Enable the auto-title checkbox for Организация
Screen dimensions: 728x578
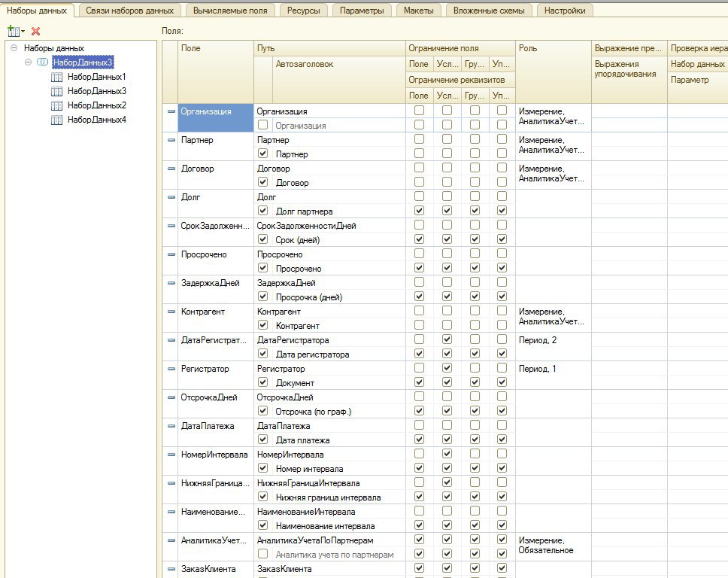coord(262,124)
